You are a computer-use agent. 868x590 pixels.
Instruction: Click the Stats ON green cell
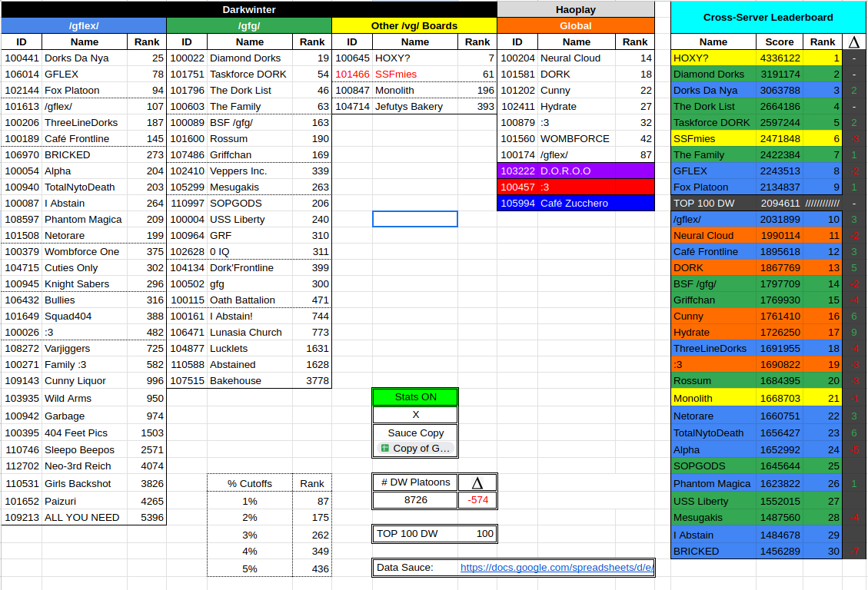coord(415,397)
